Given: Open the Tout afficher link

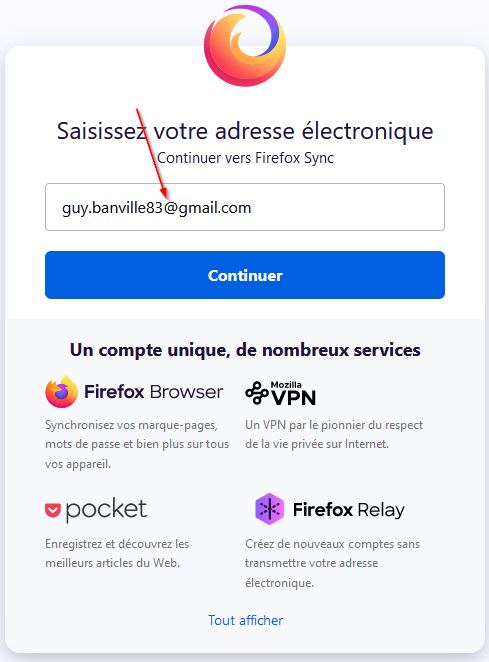Looking at the screenshot, I should [245, 620].
